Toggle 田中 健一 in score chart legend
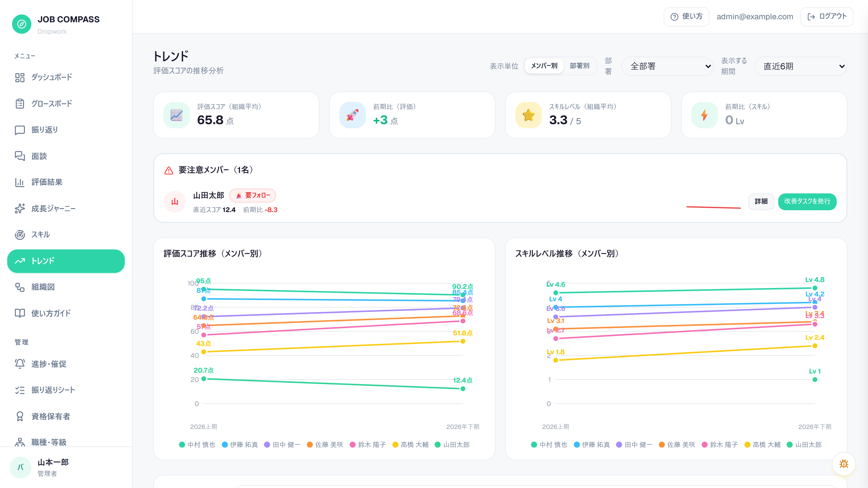This screenshot has width=868, height=488. pyautogui.click(x=282, y=445)
